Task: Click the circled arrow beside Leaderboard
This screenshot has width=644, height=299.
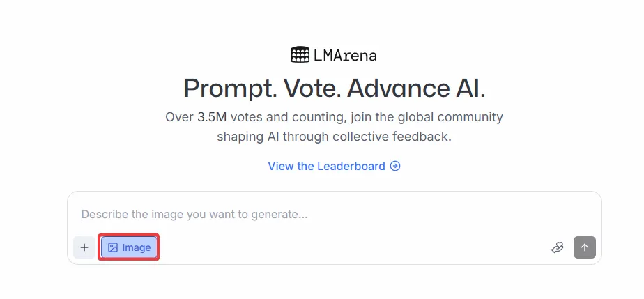Action: point(395,166)
